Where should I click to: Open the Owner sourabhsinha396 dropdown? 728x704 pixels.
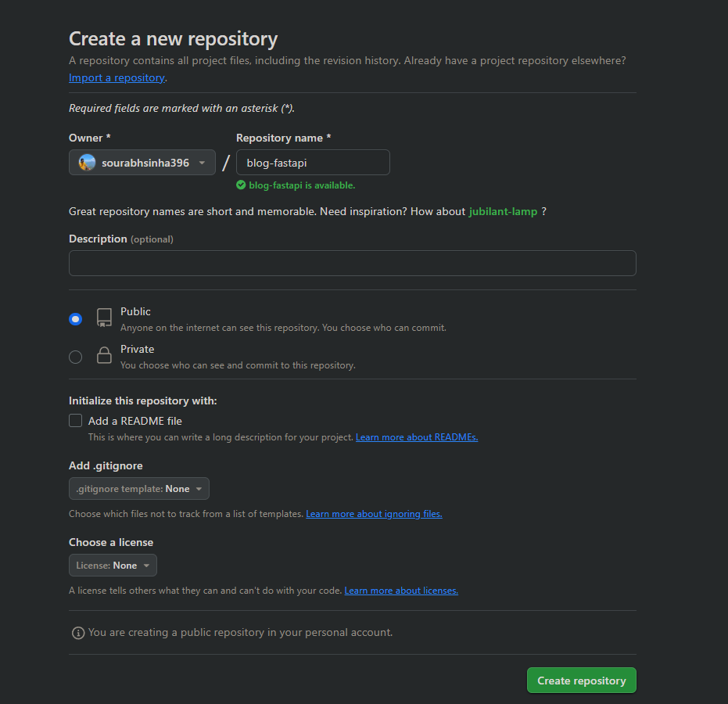[x=142, y=163]
